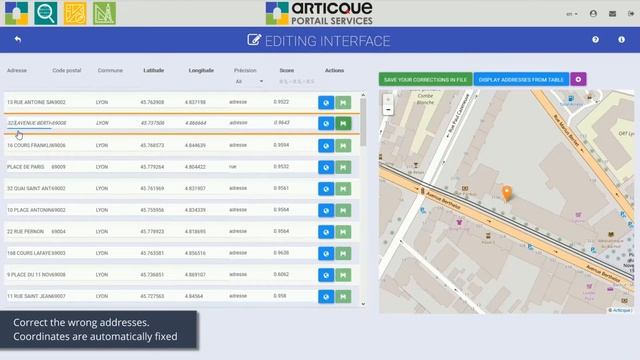Locate 32 QUAI SAINT ANTOINE on map
Screen dimensions: 640x360
(x=326, y=189)
